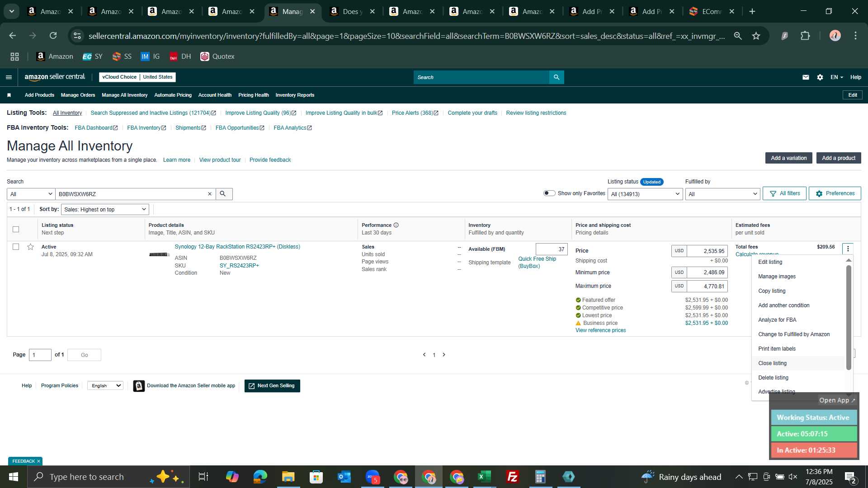Open the three-dot actions menu for listing
The width and height of the screenshot is (868, 488).
pos(848,249)
